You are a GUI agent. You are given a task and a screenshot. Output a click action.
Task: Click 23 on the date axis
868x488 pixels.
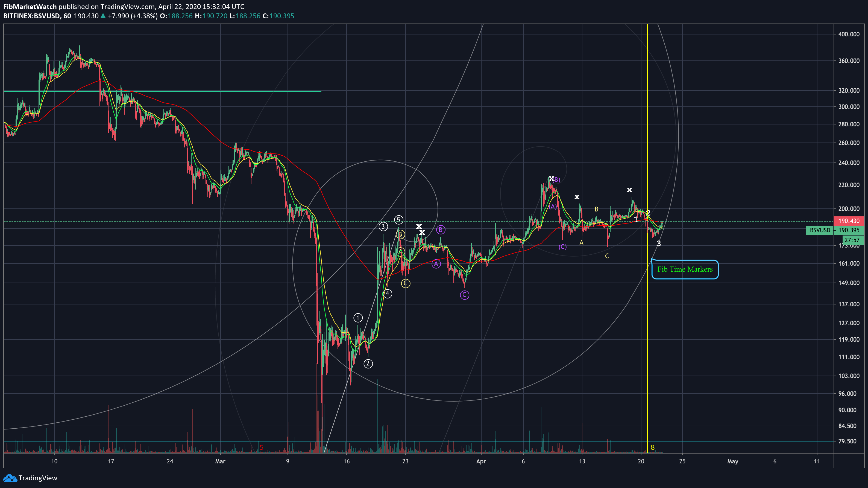pos(405,461)
